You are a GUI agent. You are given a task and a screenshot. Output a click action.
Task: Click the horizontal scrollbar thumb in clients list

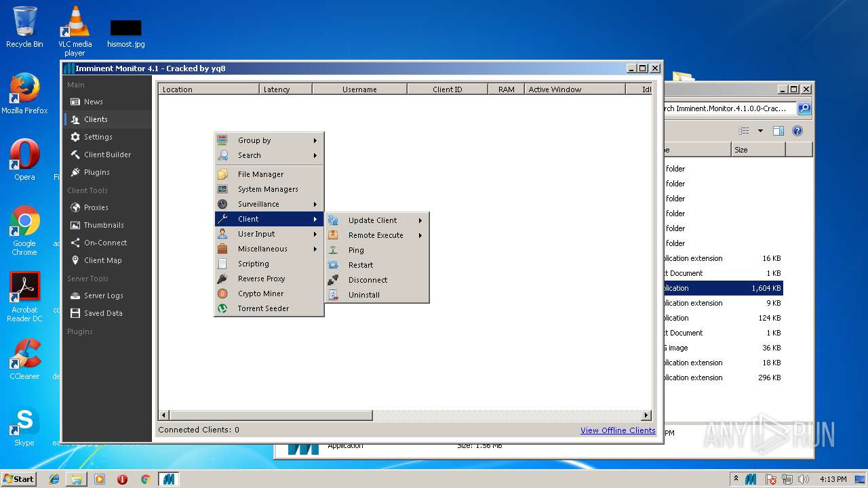point(271,415)
